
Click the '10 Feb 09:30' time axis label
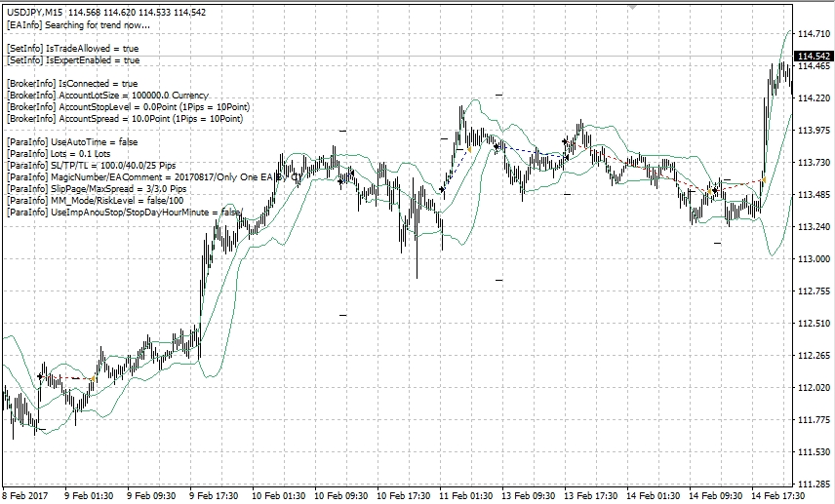(x=340, y=496)
